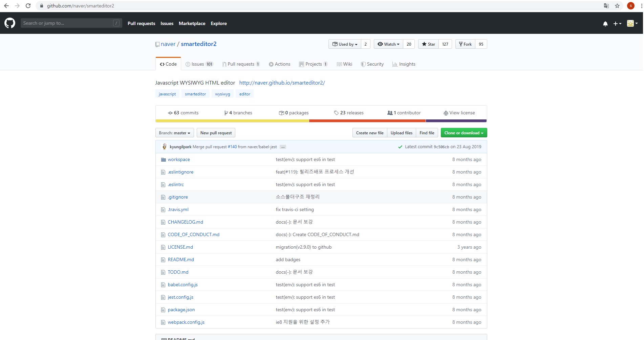Screen dimensions: 644x340
Task: Open the Insights tab
Action: tap(404, 64)
